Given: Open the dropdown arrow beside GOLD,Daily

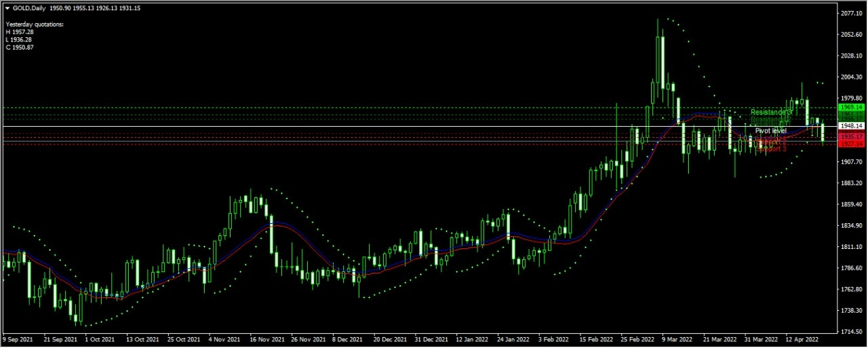Looking at the screenshot, I should [x=7, y=8].
